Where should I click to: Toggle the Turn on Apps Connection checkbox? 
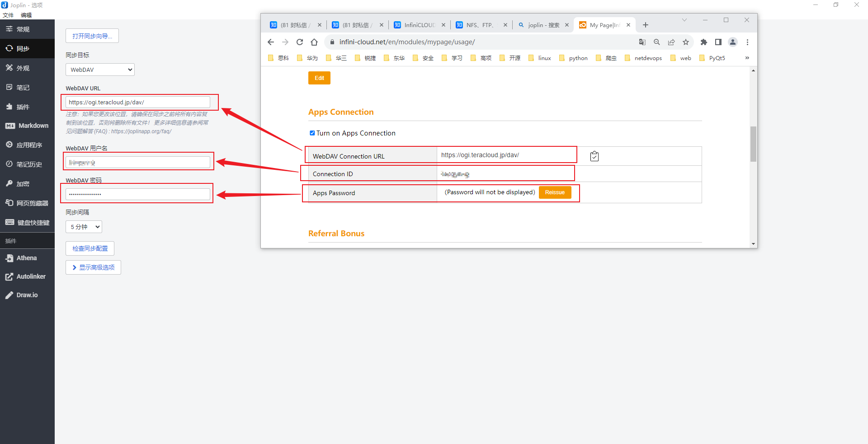coord(312,133)
